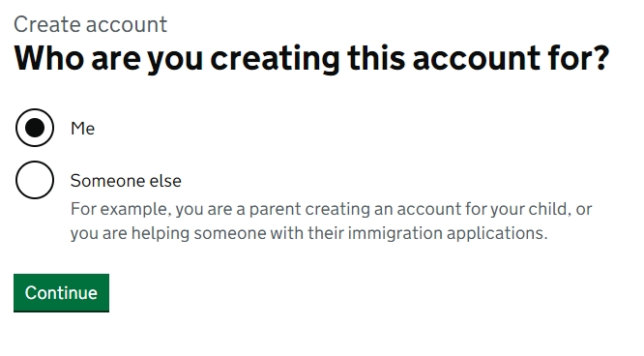Screen dimensions: 644x356
Task: Click the hint text beginning "For example, you are a parent"
Action: pyautogui.click(x=331, y=209)
